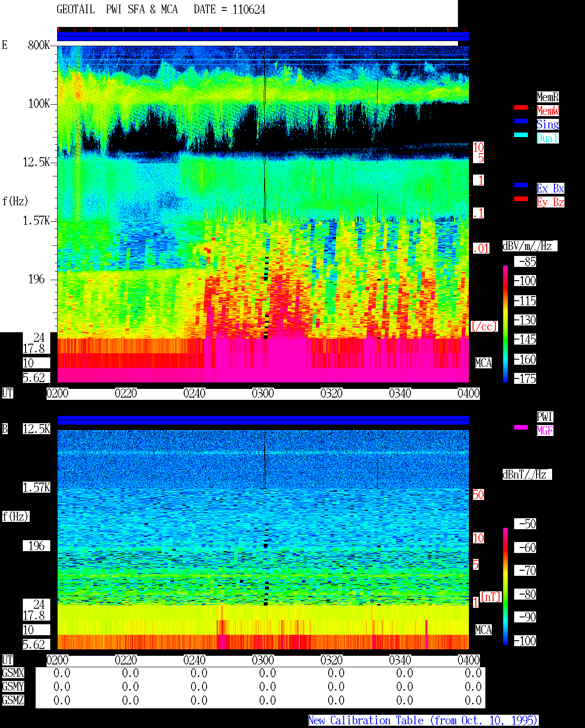This screenshot has width=585, height=728.
Task: Click the cyan Dual legend swatch
Action: click(521, 135)
